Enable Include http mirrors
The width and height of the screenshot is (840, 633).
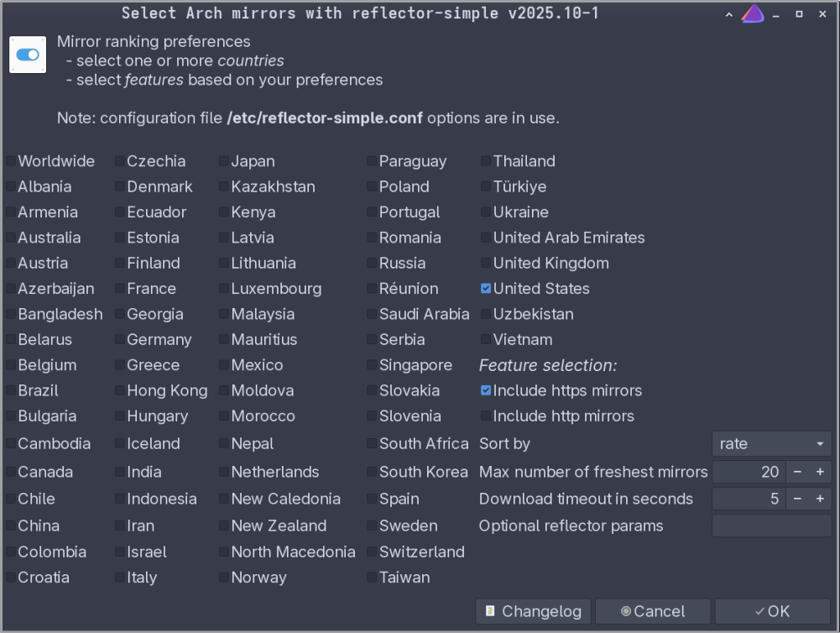(486, 416)
